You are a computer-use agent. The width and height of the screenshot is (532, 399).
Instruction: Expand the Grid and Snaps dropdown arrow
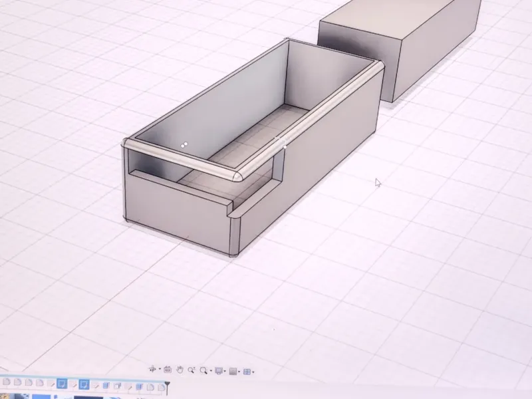239,372
